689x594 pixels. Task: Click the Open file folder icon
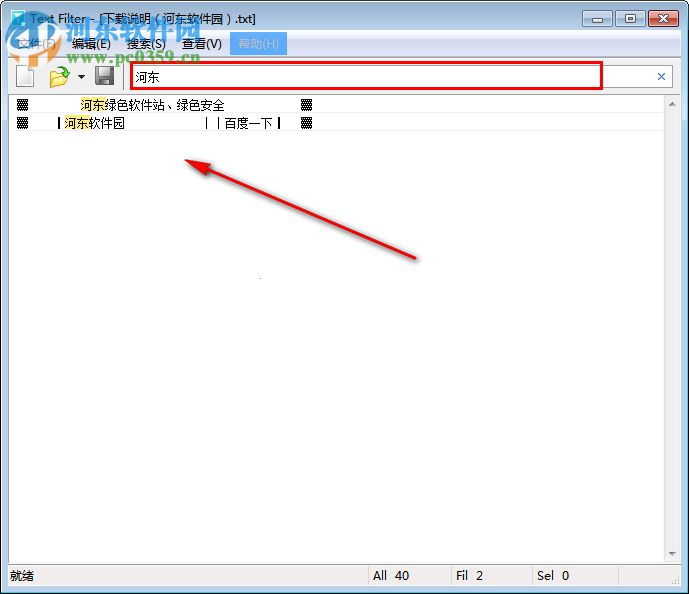pos(59,76)
